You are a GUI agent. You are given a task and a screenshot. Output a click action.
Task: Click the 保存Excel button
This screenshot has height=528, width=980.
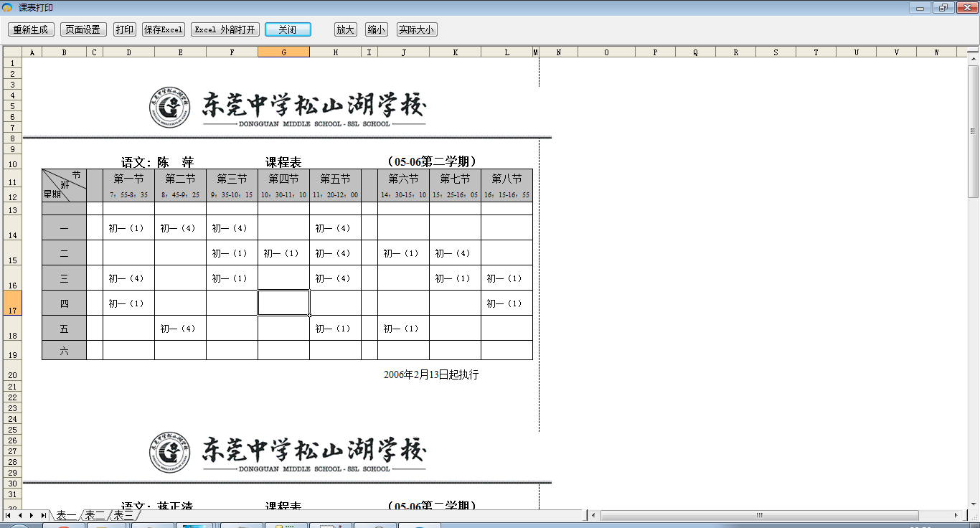[164, 29]
